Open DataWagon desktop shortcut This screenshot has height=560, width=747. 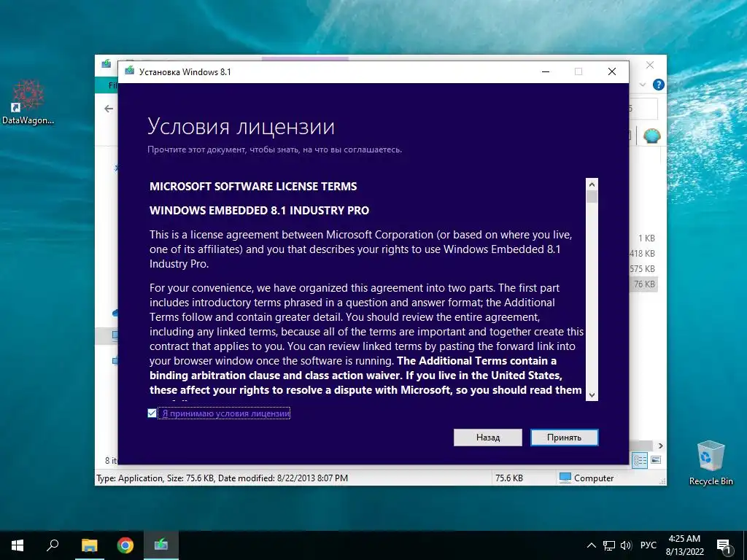[x=28, y=102]
